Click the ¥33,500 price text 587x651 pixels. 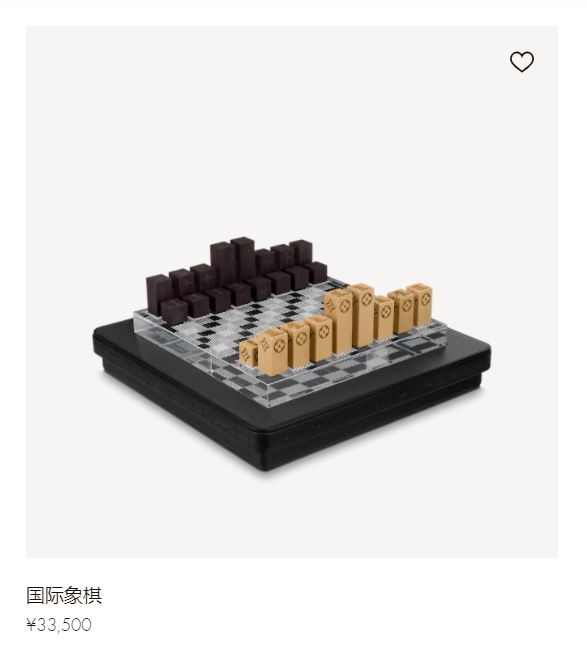(x=59, y=625)
